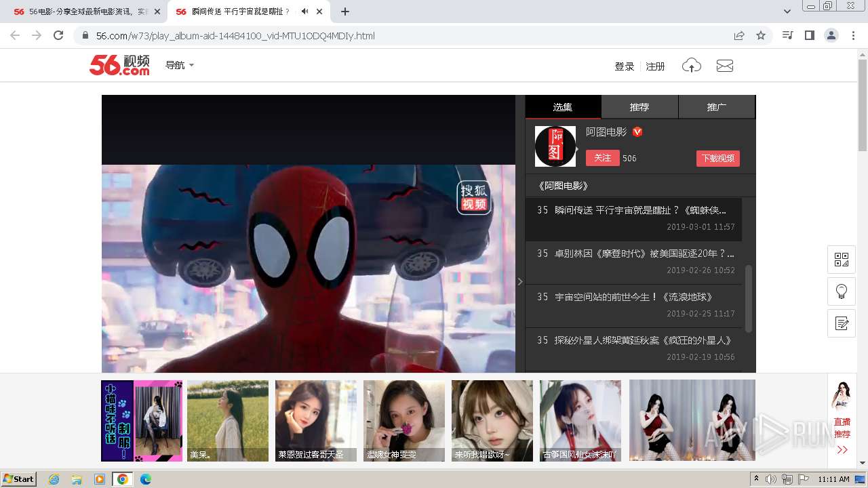Viewport: 868px width, 488px height.
Task: Open the 小猫咪不听话 banner thumbnail
Action: pyautogui.click(x=142, y=421)
